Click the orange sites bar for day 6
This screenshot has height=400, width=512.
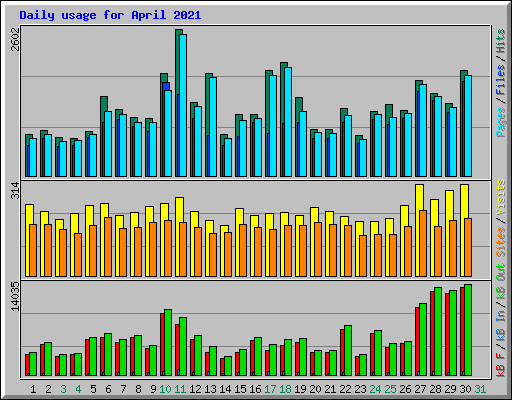[108, 247]
